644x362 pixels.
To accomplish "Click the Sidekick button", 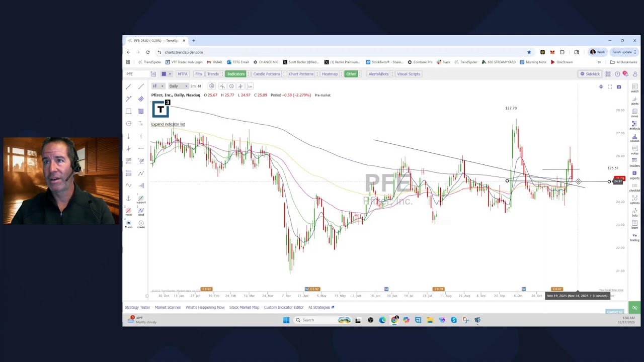I will [590, 74].
